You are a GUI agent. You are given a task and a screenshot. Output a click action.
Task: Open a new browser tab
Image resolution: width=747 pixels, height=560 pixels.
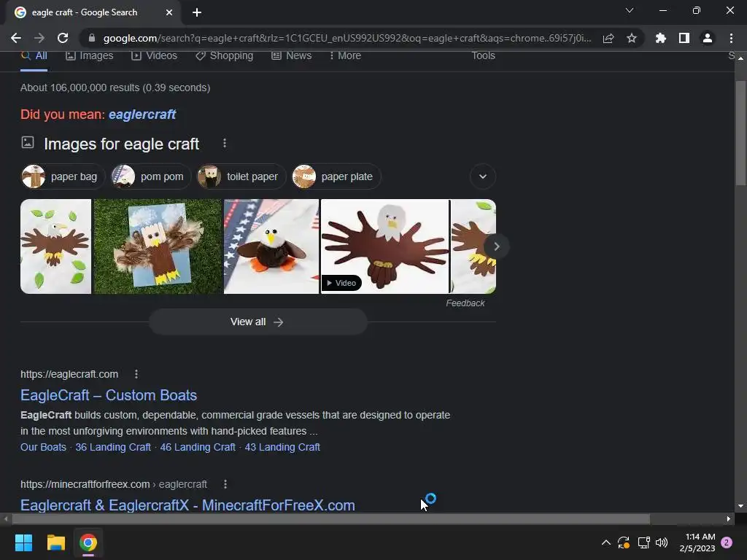[197, 12]
